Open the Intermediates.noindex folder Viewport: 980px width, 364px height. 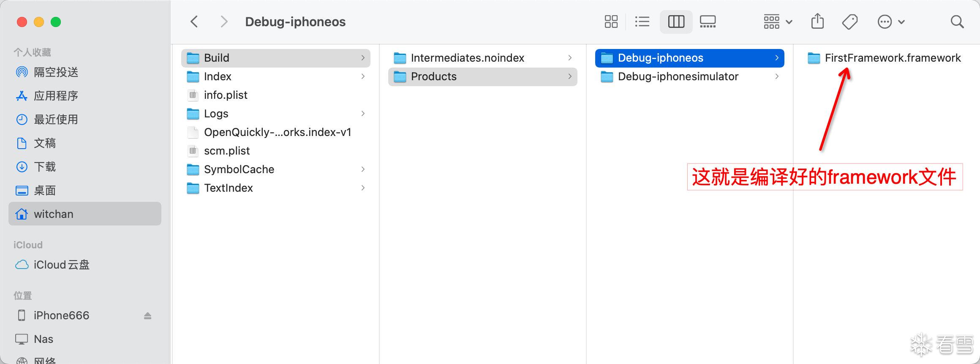467,58
